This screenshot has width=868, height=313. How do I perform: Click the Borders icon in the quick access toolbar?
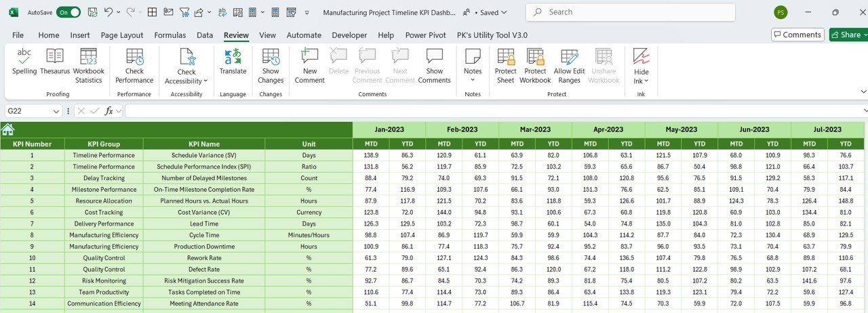click(x=152, y=12)
